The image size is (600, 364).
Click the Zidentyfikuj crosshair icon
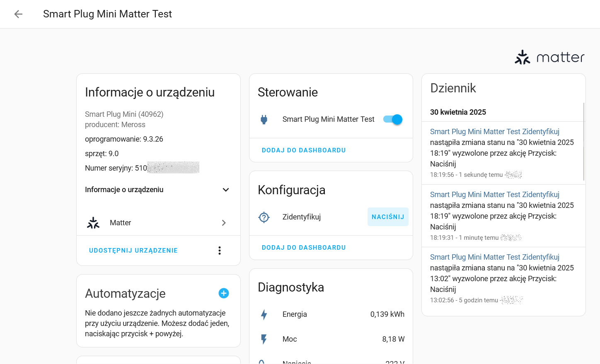point(264,217)
